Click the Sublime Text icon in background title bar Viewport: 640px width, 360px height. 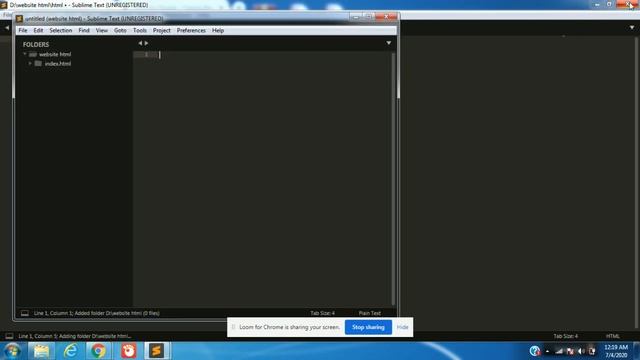point(4,5)
